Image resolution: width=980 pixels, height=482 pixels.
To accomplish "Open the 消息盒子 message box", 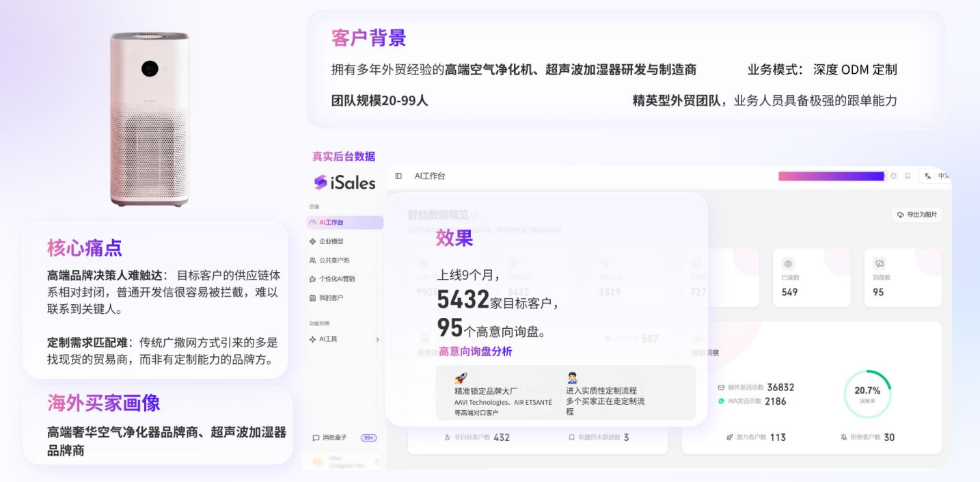I will [345, 438].
